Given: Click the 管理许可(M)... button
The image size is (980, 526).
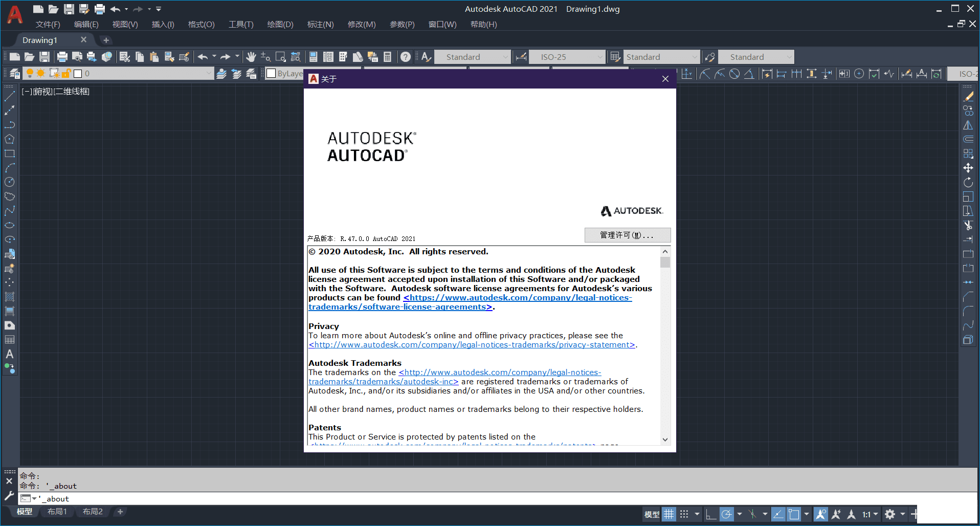Looking at the screenshot, I should pyautogui.click(x=628, y=235).
